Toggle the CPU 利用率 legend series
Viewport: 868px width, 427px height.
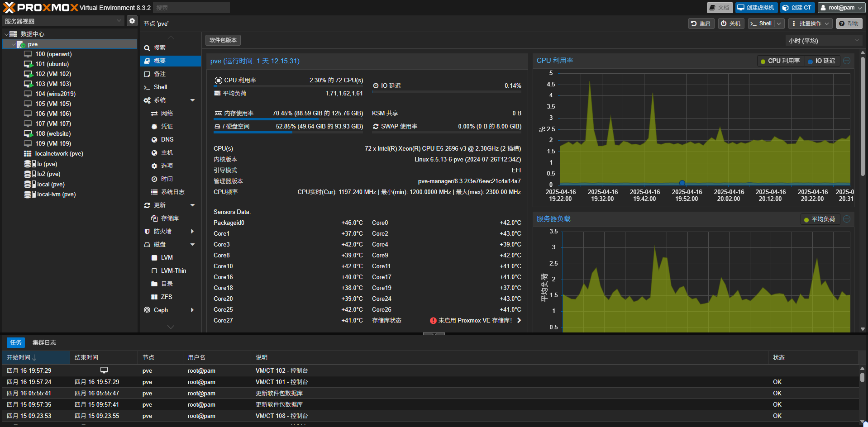[780, 61]
